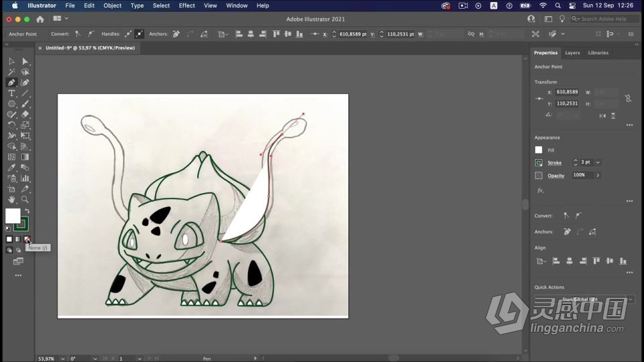Toggle Constrain Width and Height Proportions link
This screenshot has height=362, width=644.
coord(628,98)
